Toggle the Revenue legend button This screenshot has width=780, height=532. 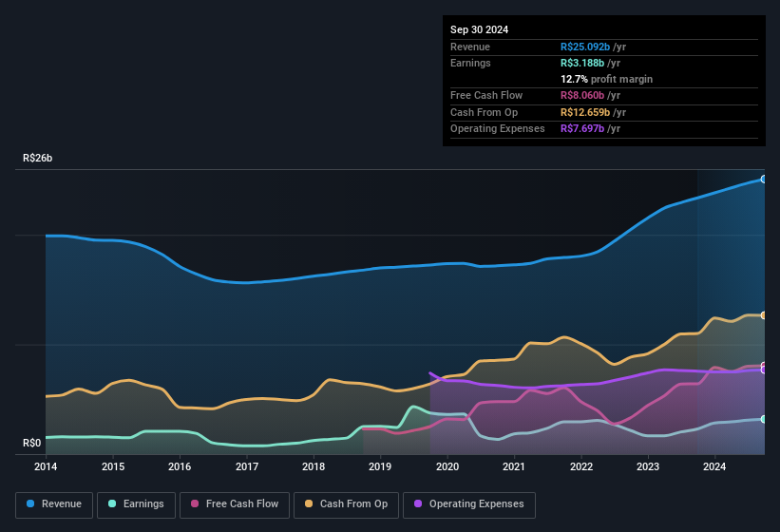pos(54,504)
